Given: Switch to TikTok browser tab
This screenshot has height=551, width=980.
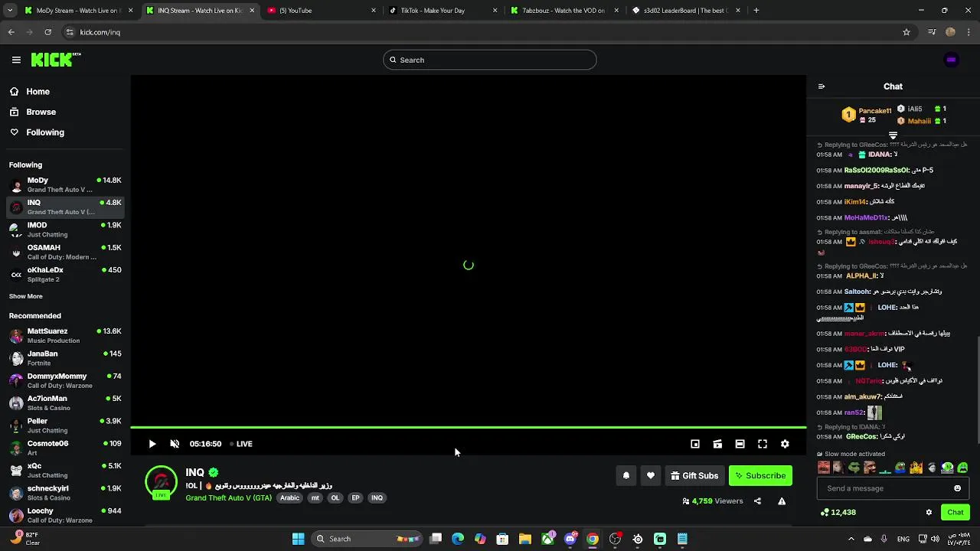Looking at the screenshot, I should click(443, 11).
